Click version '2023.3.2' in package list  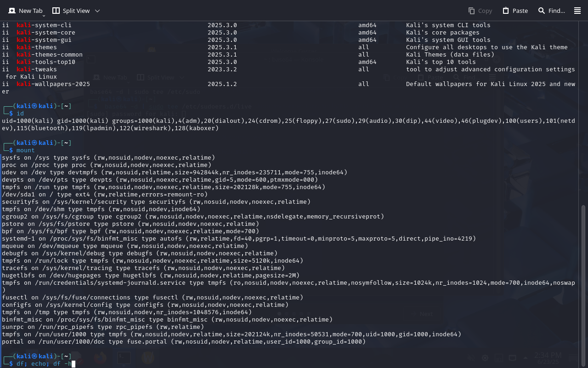pyautogui.click(x=222, y=69)
